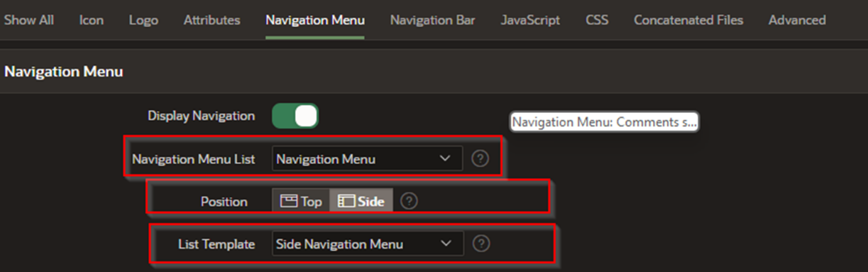
Task: Select the Navigation Menu tab
Action: [315, 20]
